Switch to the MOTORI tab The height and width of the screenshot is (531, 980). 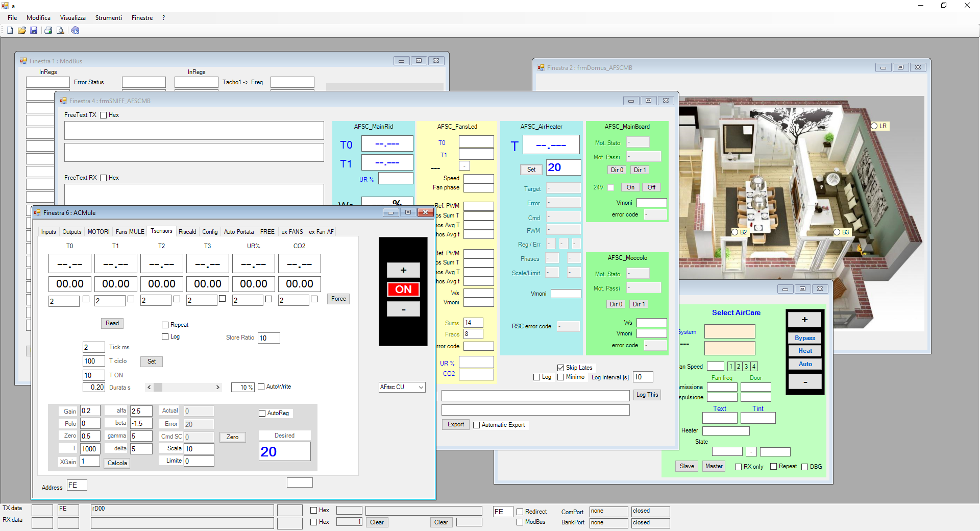pyautogui.click(x=99, y=232)
